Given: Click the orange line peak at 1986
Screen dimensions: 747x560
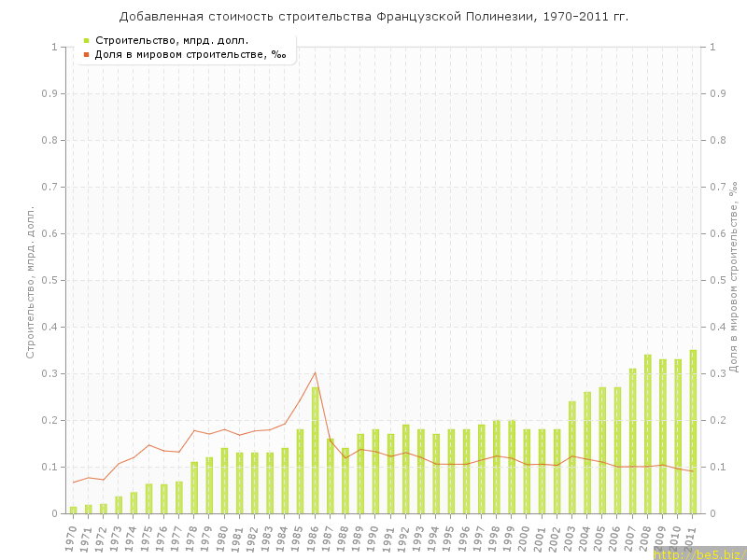Looking at the screenshot, I should pyautogui.click(x=315, y=372).
